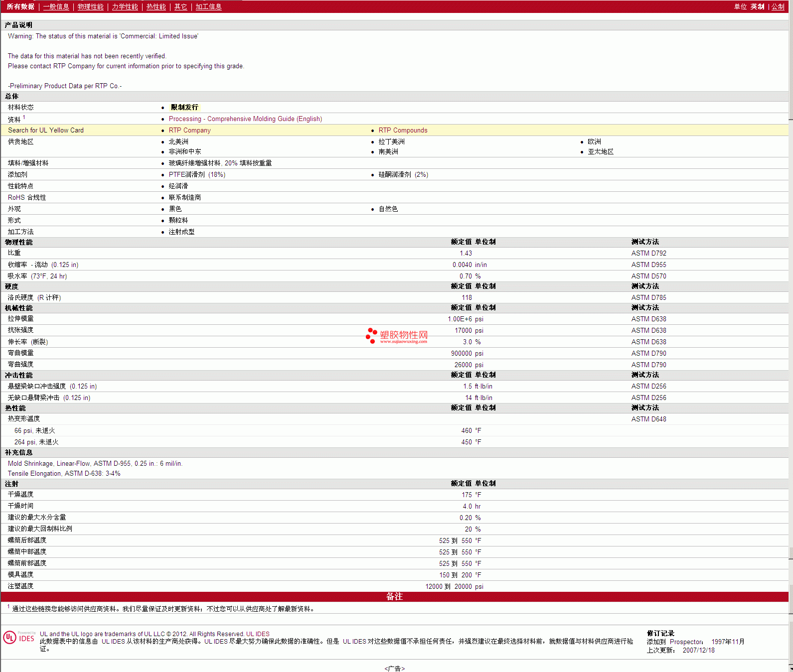793x672 pixels.
Task: Switch units to 公制
Action: click(x=778, y=6)
